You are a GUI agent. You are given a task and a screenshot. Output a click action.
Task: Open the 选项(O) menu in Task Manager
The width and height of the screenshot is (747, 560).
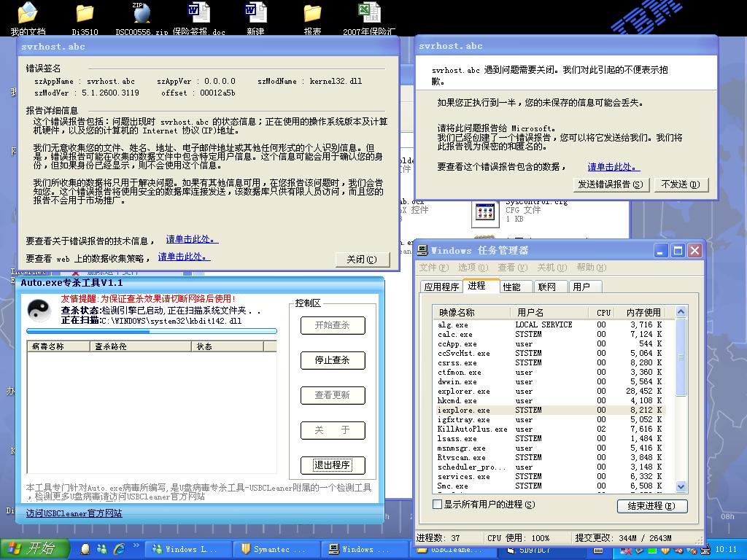point(473,268)
